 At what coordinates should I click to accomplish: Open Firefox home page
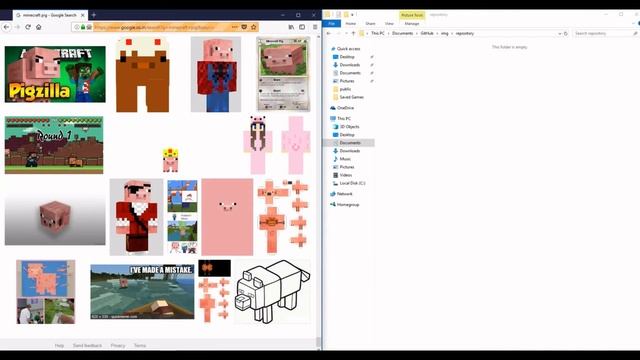(x=39, y=27)
